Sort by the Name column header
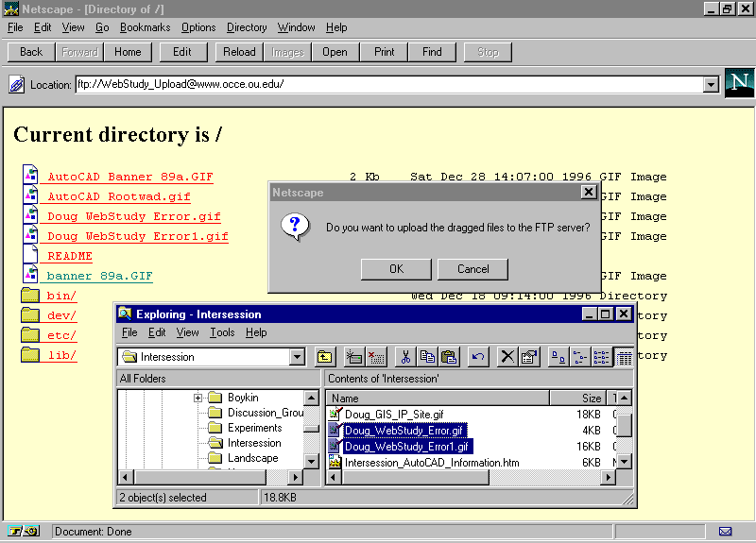 tap(438, 398)
